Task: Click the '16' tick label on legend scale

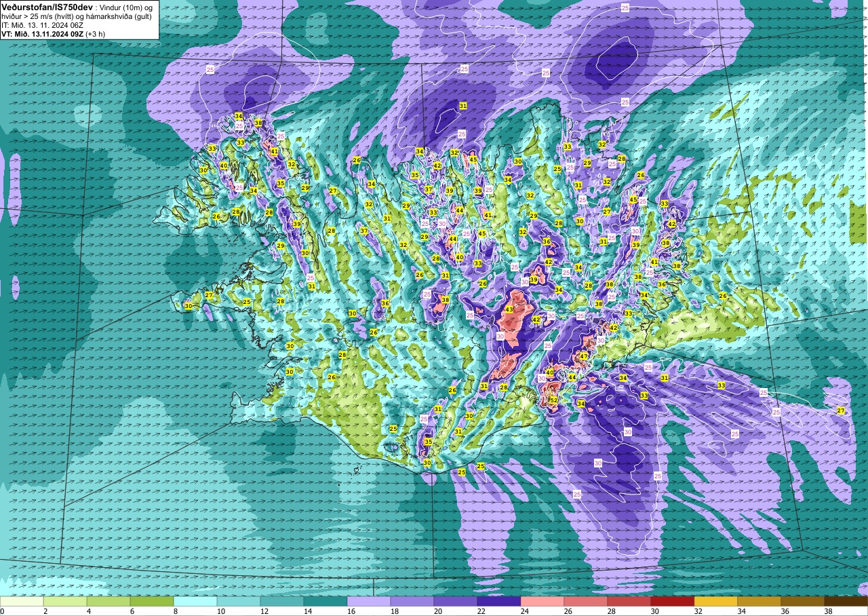Action: click(x=351, y=611)
